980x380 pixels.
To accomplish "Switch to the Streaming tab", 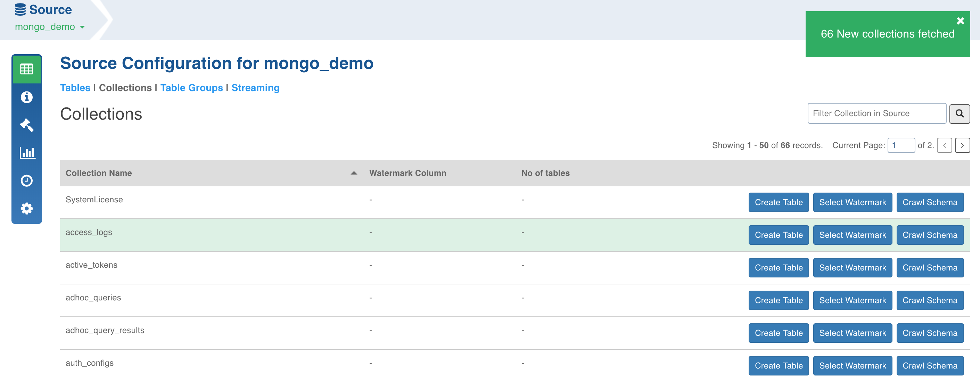I will 255,88.
